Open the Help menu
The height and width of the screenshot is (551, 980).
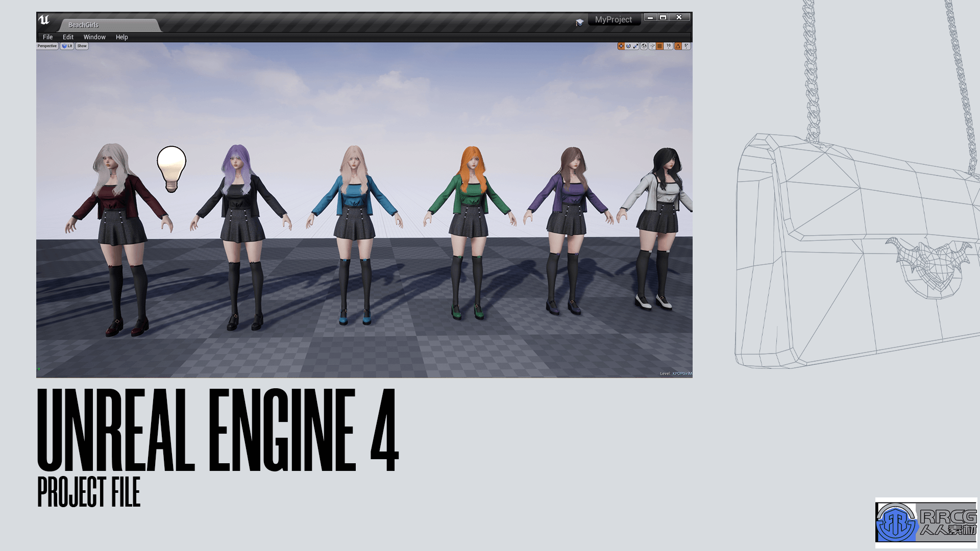pos(121,37)
